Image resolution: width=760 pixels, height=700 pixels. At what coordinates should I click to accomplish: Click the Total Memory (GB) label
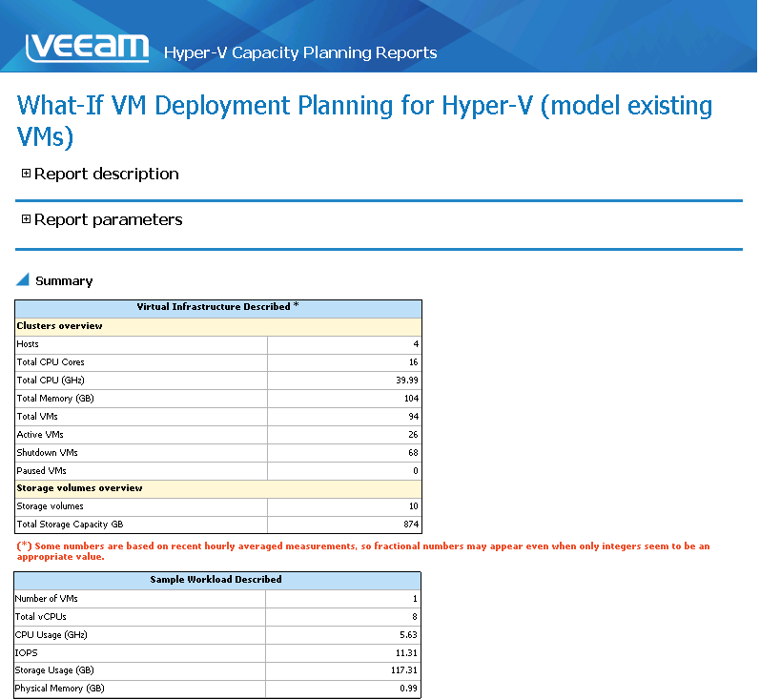pyautogui.click(x=55, y=399)
